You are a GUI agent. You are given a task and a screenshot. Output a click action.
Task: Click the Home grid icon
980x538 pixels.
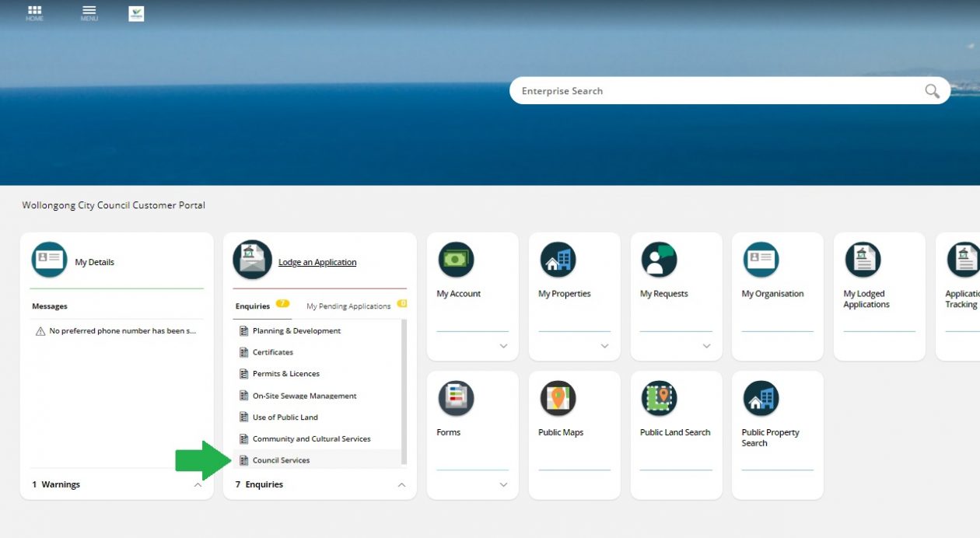click(x=34, y=12)
